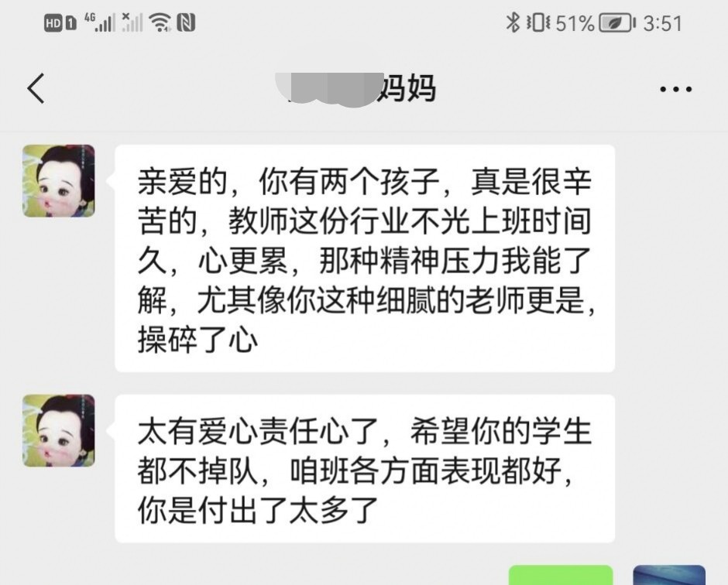Tap the NFC status icon

point(186,22)
